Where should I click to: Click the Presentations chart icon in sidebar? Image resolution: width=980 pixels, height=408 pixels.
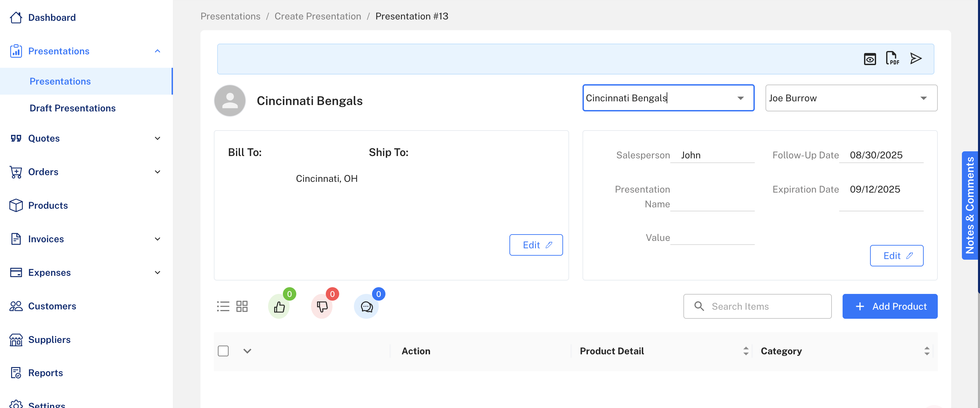(16, 51)
